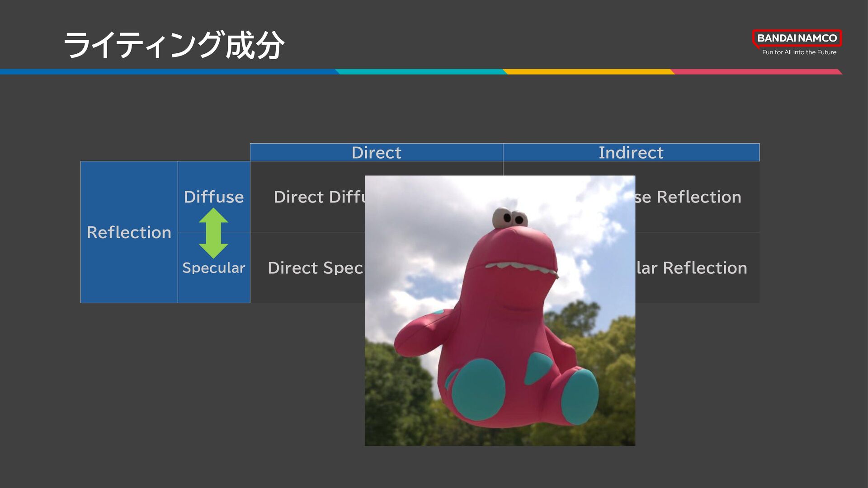
Task: Click the slide title ライティング成分
Action: 174,45
